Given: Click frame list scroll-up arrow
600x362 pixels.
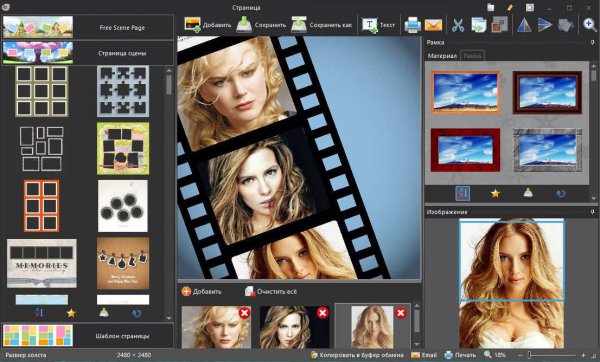Looking at the screenshot, I should coord(593,65).
